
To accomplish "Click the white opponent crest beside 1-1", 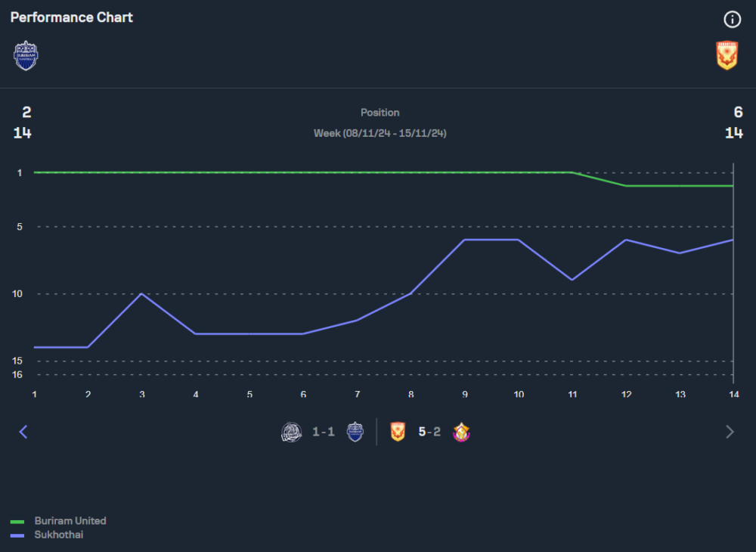I will point(292,432).
